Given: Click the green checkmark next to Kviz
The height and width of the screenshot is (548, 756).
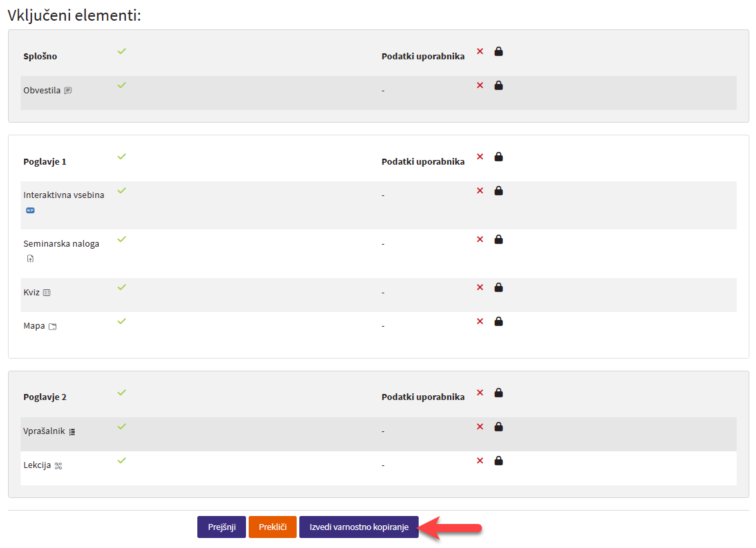Looking at the screenshot, I should [x=121, y=287].
